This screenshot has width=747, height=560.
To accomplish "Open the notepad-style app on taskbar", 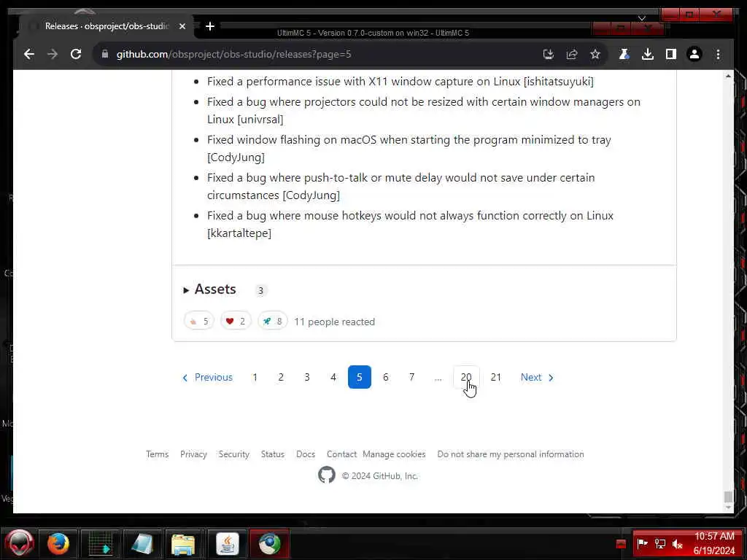I will 142,544.
